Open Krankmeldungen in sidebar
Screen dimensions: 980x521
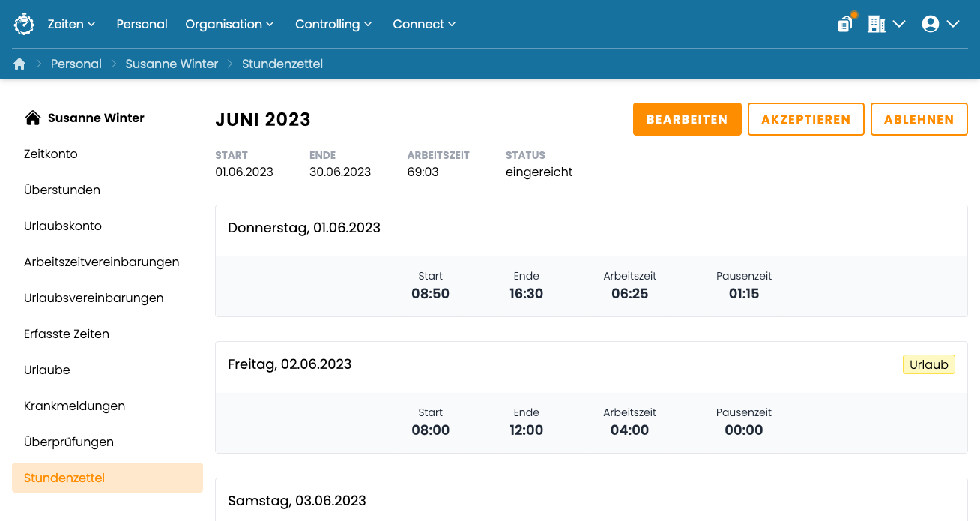[x=107, y=406]
